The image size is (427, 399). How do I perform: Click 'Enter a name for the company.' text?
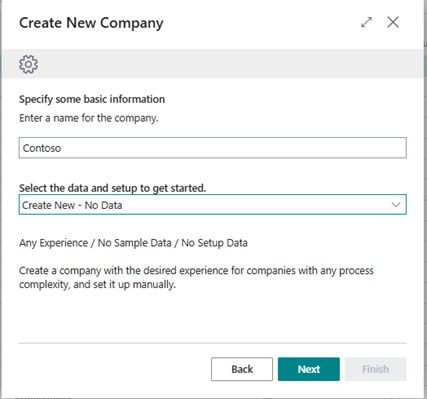(89, 118)
